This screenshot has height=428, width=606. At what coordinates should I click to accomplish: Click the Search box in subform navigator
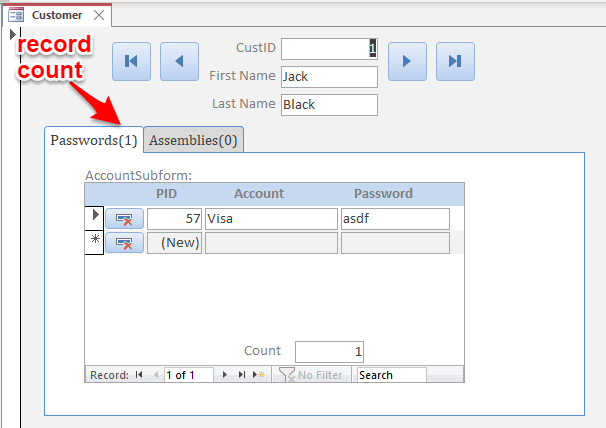[x=392, y=375]
